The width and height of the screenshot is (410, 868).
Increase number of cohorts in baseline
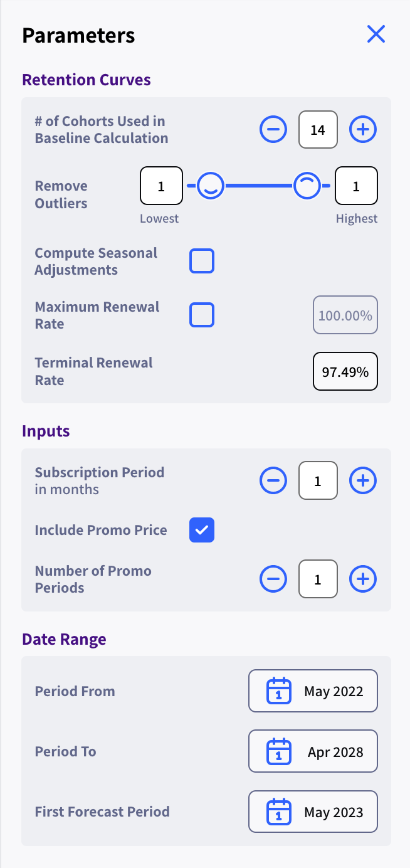(363, 130)
